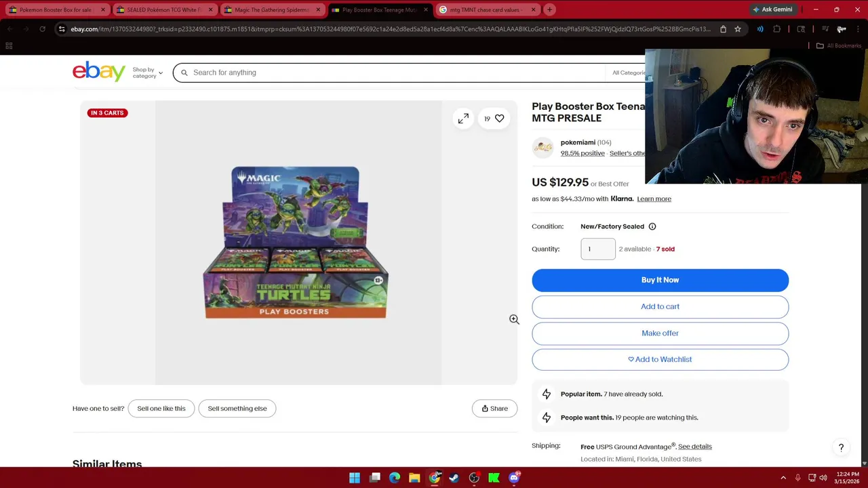Open Klarna Learn more link

click(654, 199)
